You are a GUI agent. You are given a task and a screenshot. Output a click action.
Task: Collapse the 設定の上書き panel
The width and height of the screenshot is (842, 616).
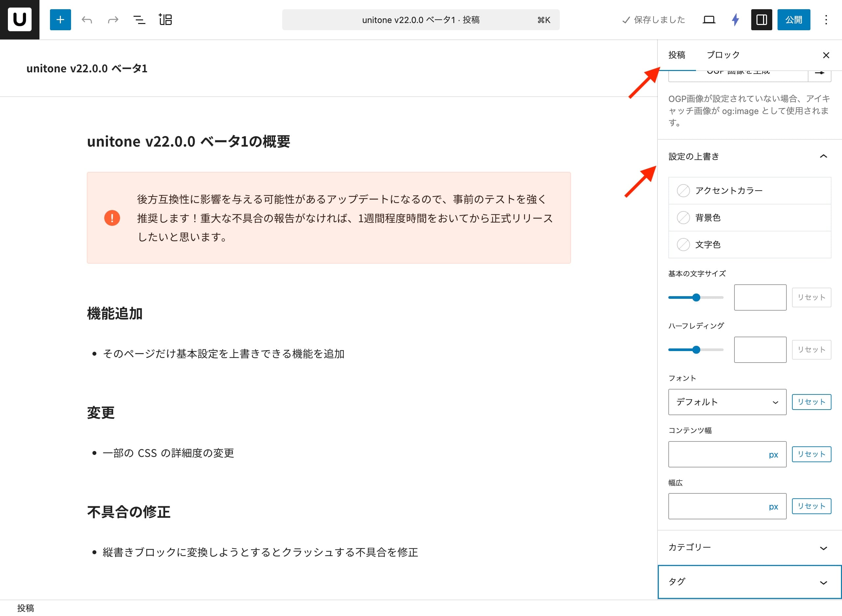[x=750, y=156]
